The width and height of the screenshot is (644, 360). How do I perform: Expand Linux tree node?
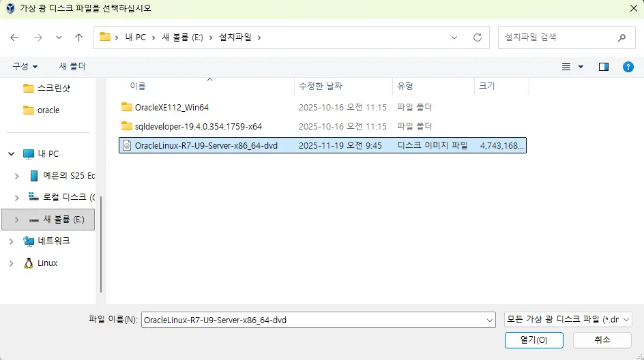[x=12, y=264]
